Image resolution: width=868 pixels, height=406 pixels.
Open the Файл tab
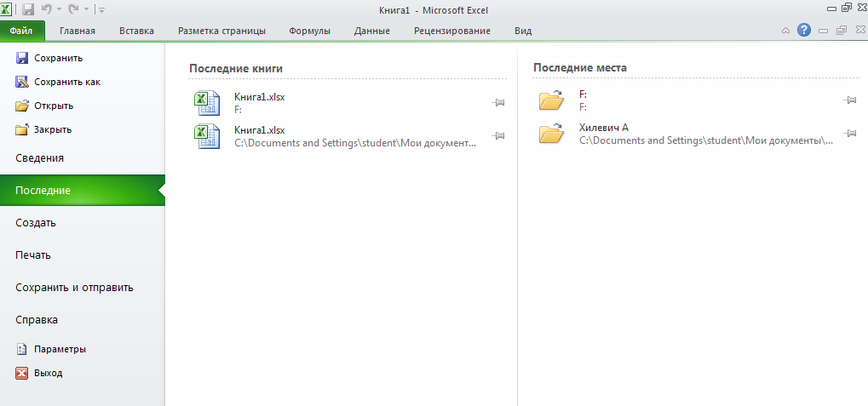[21, 31]
